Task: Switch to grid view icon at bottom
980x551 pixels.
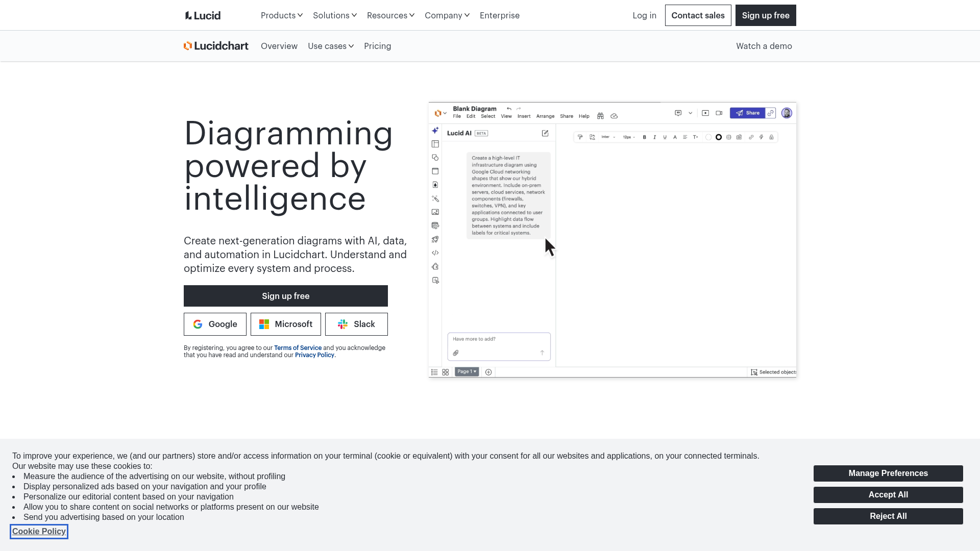Action: (446, 372)
